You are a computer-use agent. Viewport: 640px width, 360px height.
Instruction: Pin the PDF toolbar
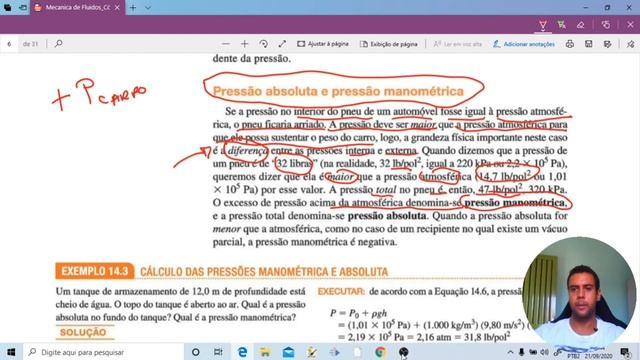630,44
